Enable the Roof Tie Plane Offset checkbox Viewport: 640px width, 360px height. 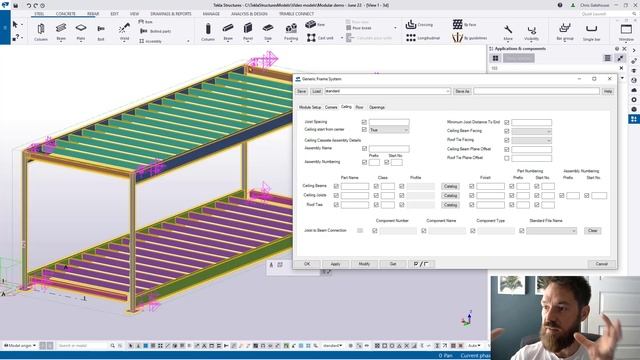pyautogui.click(x=507, y=158)
